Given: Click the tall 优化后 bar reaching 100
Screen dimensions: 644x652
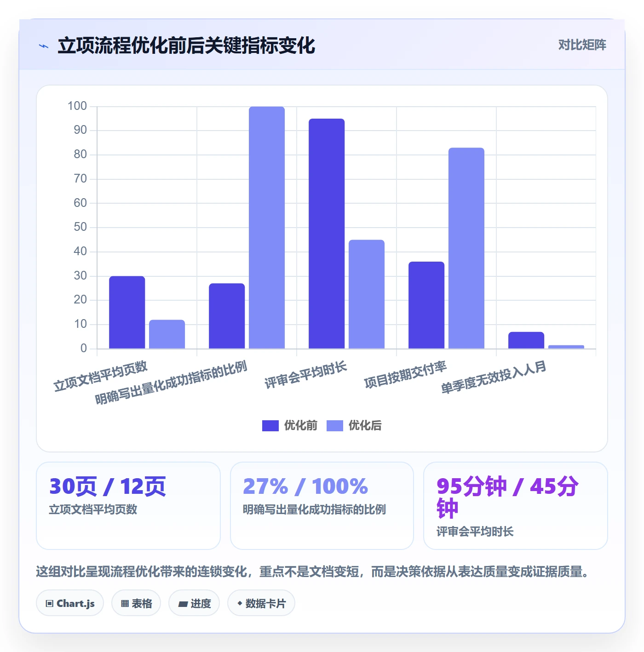Looking at the screenshot, I should (x=267, y=228).
